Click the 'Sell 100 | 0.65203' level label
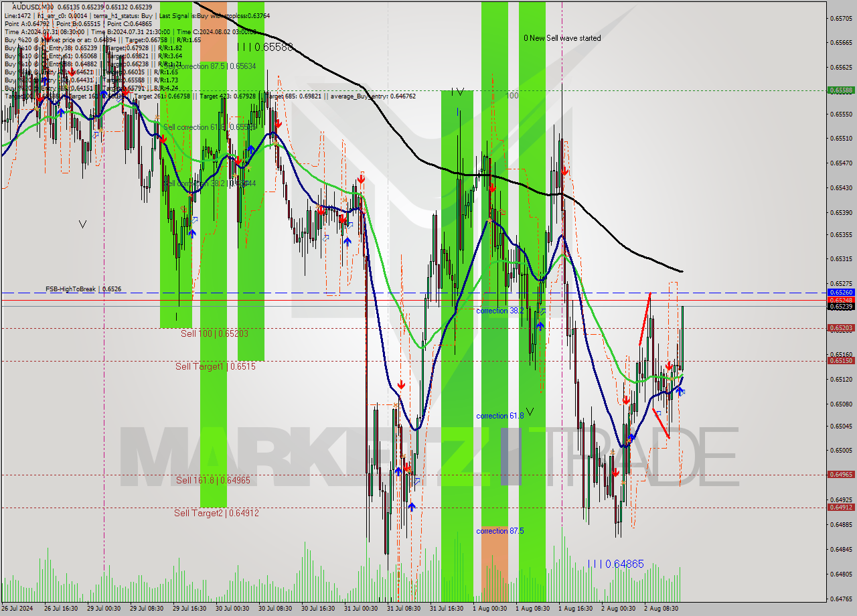Viewport: 857px width, 616px height. click(x=214, y=333)
